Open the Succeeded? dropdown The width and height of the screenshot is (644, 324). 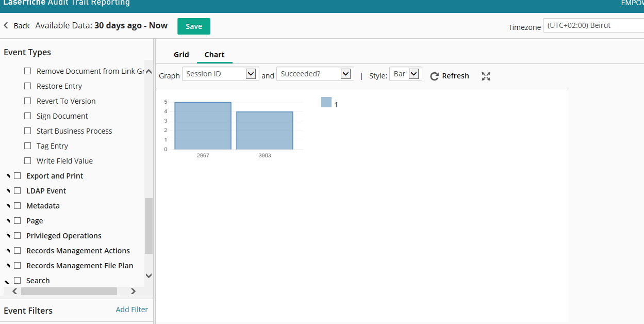click(x=315, y=74)
